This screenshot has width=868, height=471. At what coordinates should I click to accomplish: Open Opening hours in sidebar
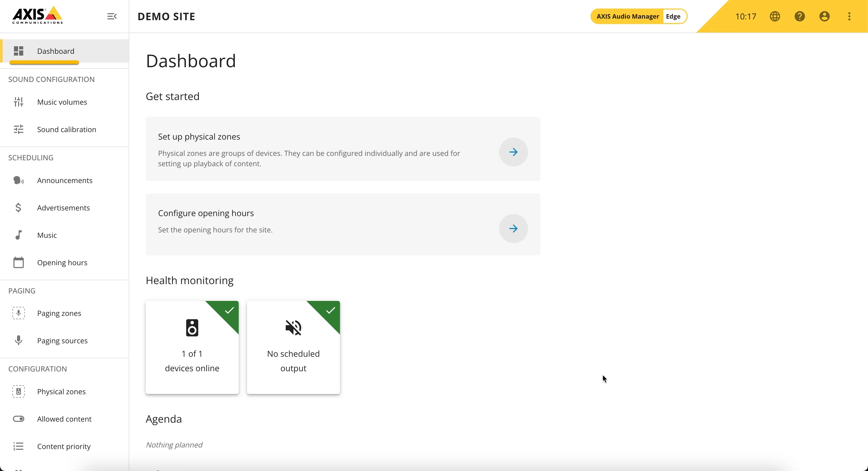[65, 262]
